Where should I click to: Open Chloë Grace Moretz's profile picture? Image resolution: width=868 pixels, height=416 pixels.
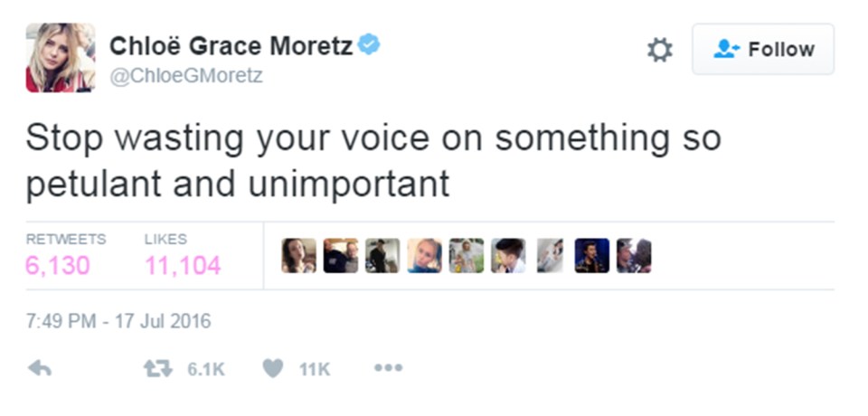click(61, 58)
